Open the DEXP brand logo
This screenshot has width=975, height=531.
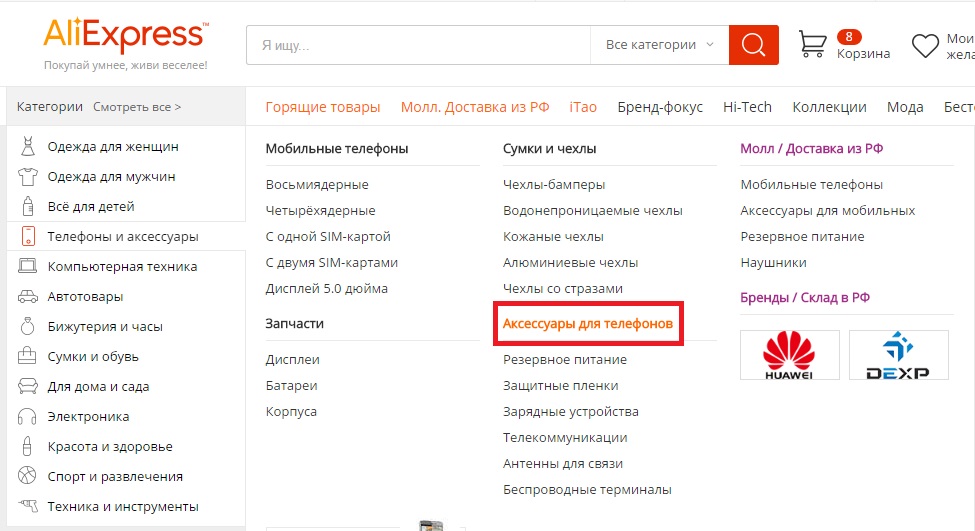pyautogui.click(x=899, y=355)
